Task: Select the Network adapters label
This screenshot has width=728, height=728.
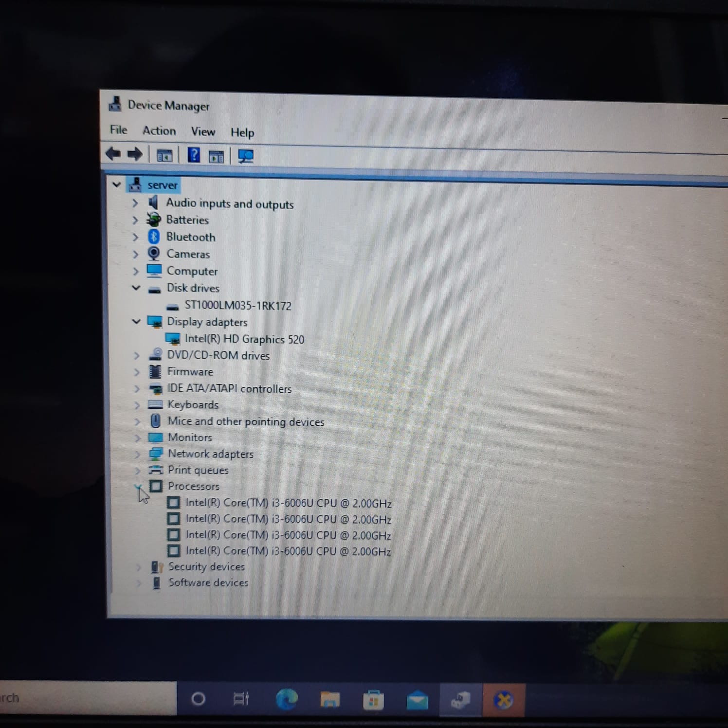Action: pos(211,454)
